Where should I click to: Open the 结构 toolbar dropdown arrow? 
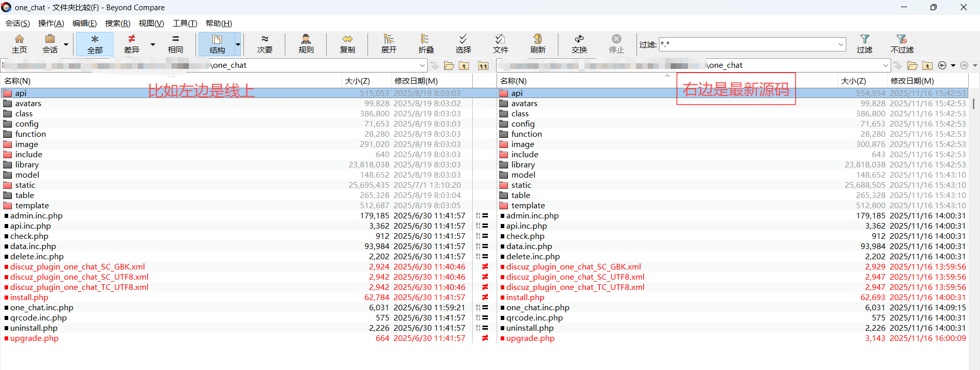(x=238, y=44)
